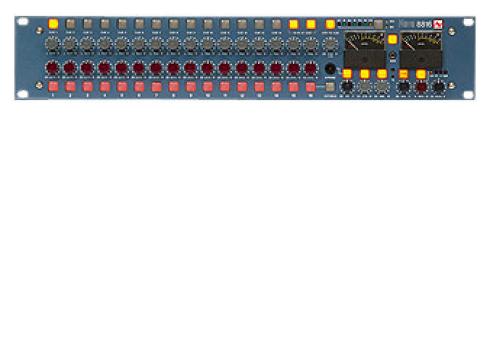Click the first gray knob in the master section bottom row
490x362 pixels.
365,87
